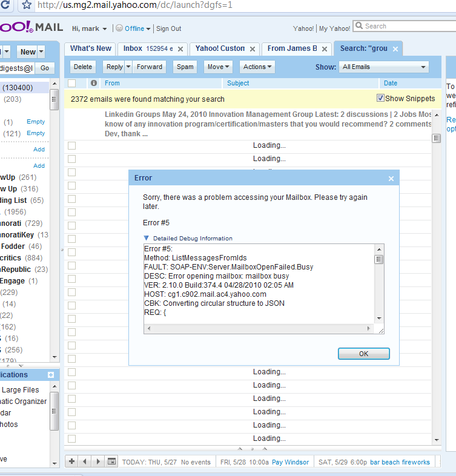This screenshot has height=476, width=456.
Task: Close the Yahoo! Custom tab
Action: point(253,49)
